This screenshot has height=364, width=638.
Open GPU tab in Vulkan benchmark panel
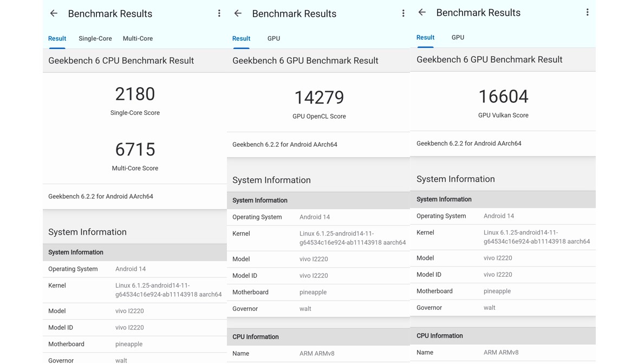[458, 37]
